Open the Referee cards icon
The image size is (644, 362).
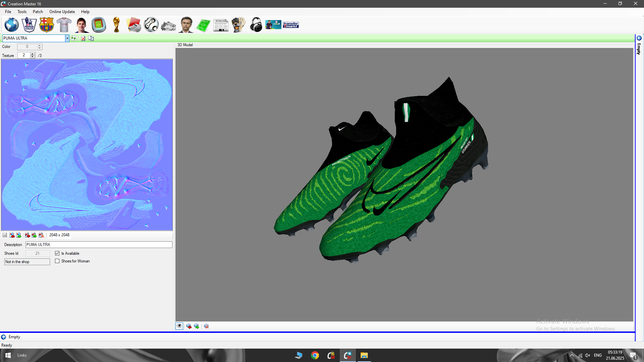pyautogui.click(x=134, y=25)
